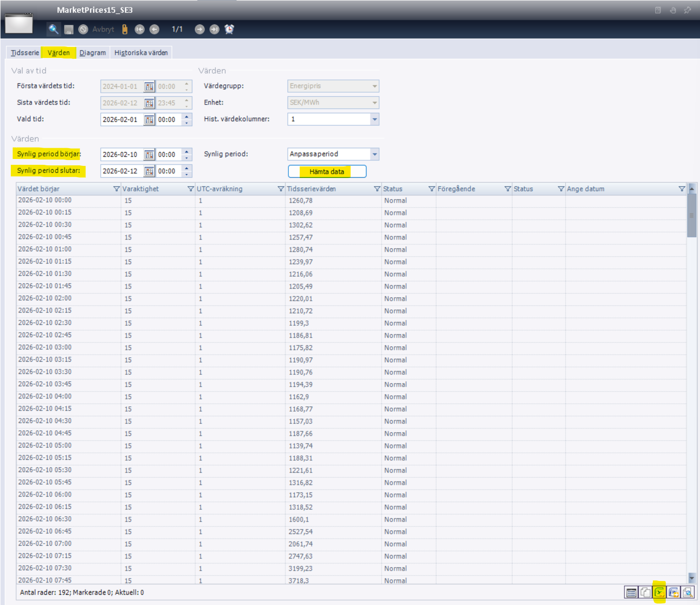Increase the Synlig period slutar time
The image size is (700, 605).
pyautogui.click(x=186, y=168)
